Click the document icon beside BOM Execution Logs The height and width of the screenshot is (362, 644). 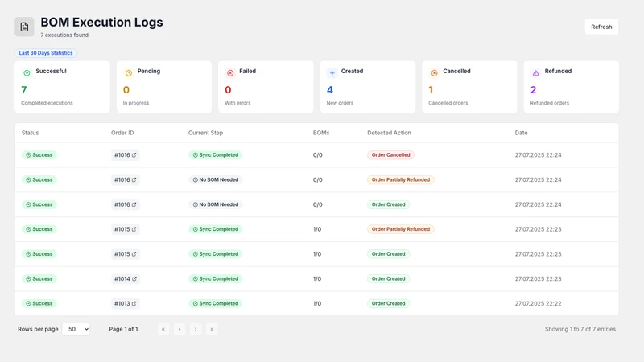tap(24, 27)
